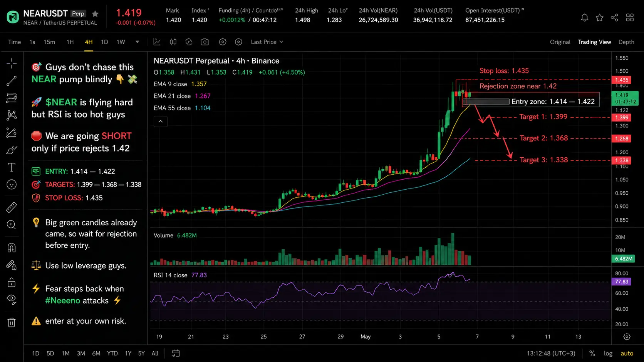Switch to the 15m interval

49,42
